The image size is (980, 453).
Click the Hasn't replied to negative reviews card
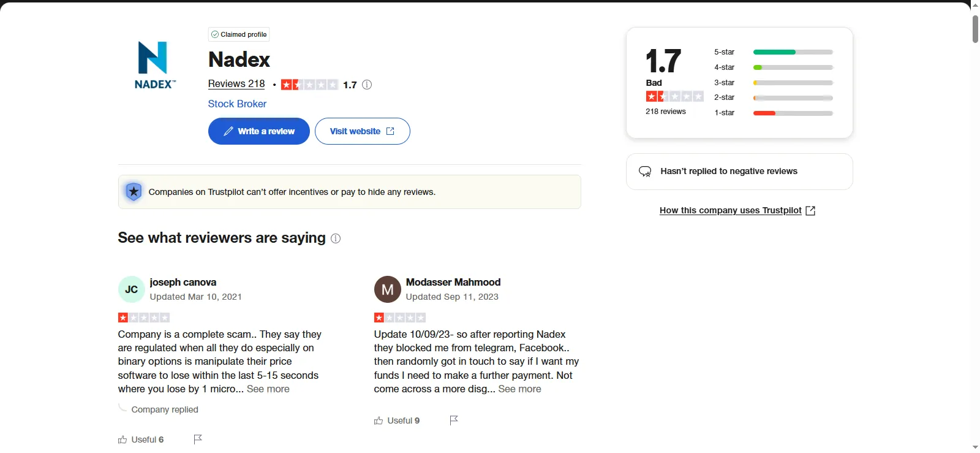pyautogui.click(x=739, y=172)
